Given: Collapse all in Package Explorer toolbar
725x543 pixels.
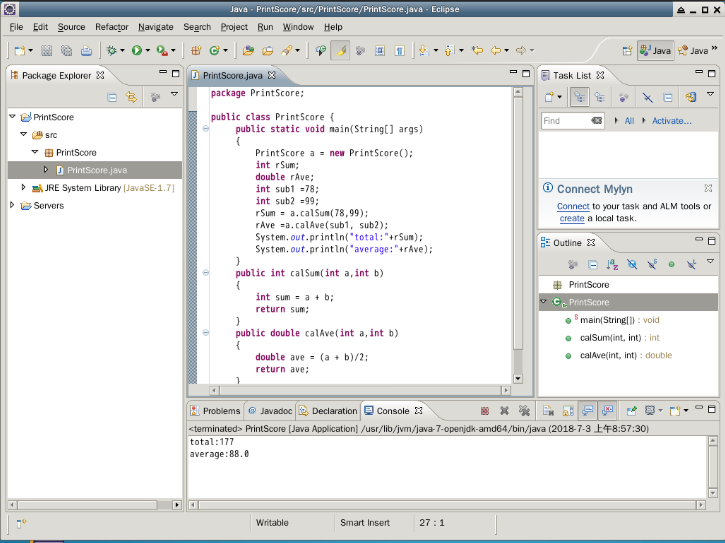Looking at the screenshot, I should (x=113, y=97).
